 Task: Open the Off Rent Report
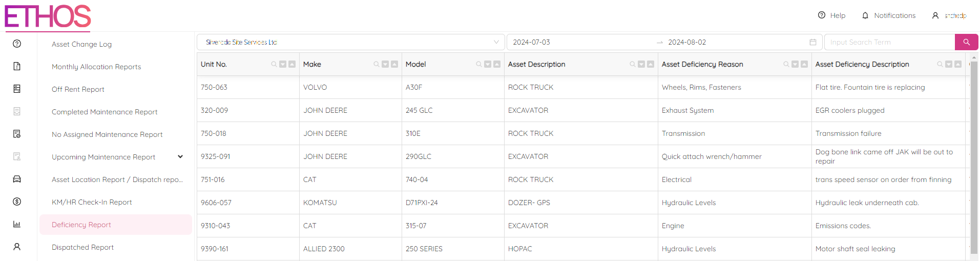tap(78, 89)
